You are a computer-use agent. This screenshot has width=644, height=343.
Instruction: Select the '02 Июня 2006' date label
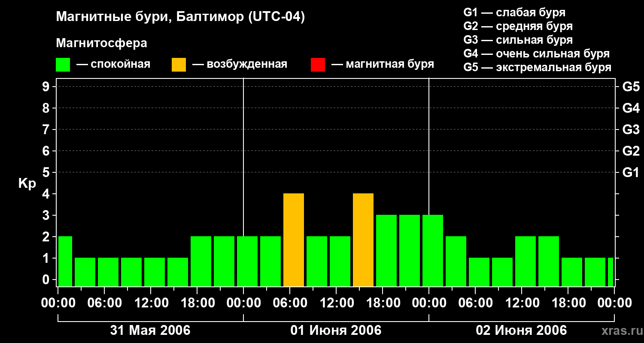[x=521, y=331]
